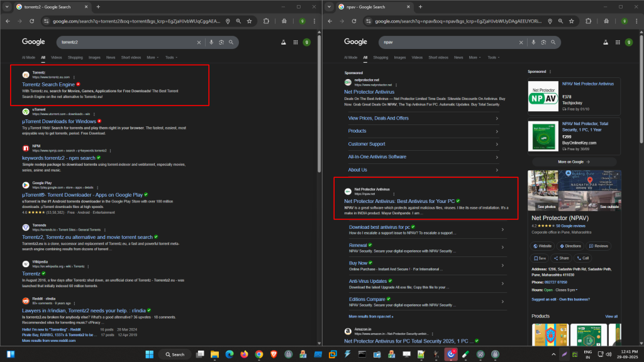
Task: Click Directions button for Net Protector (NPAV)
Action: pyautogui.click(x=570, y=246)
